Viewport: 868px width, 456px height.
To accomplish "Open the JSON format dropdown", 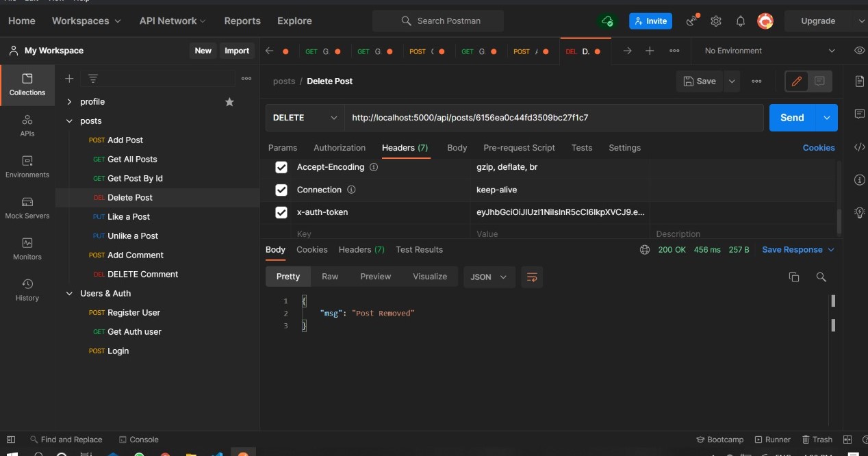I will tap(489, 277).
